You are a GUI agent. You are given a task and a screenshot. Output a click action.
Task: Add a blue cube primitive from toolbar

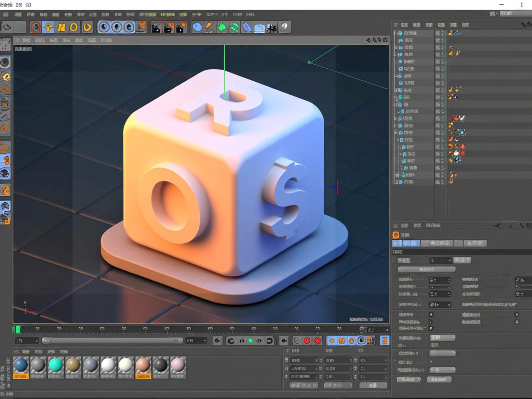point(197,27)
